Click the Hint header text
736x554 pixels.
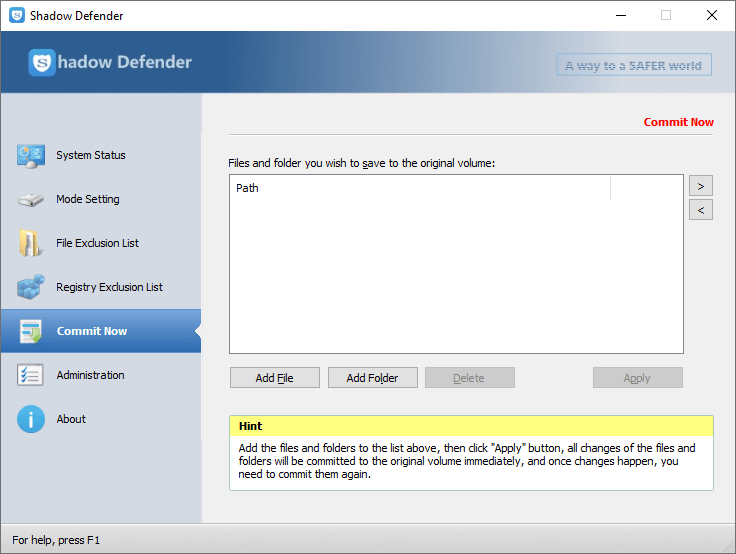point(251,426)
